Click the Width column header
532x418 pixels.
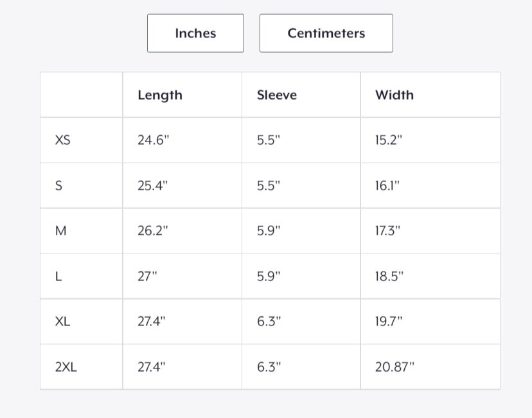(x=395, y=95)
